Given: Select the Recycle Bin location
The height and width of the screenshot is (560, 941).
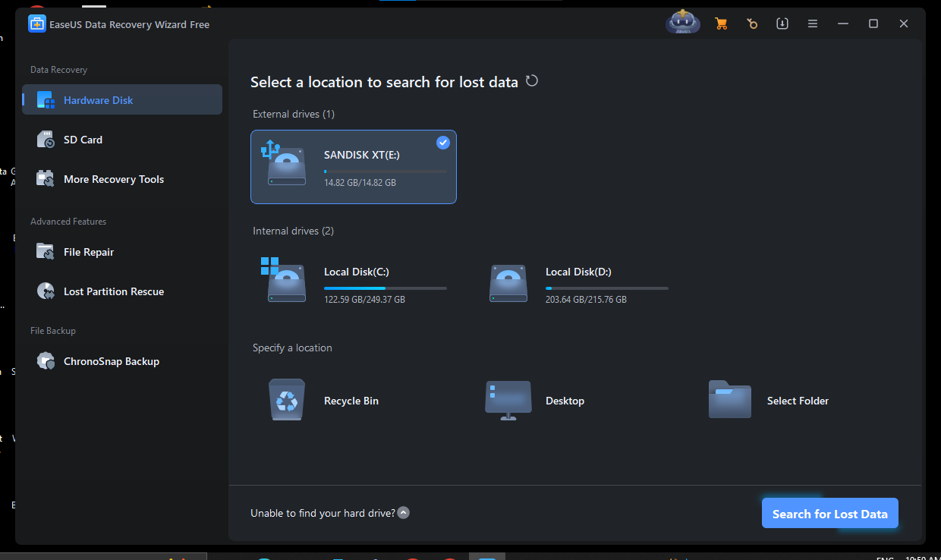Looking at the screenshot, I should pyautogui.click(x=354, y=400).
